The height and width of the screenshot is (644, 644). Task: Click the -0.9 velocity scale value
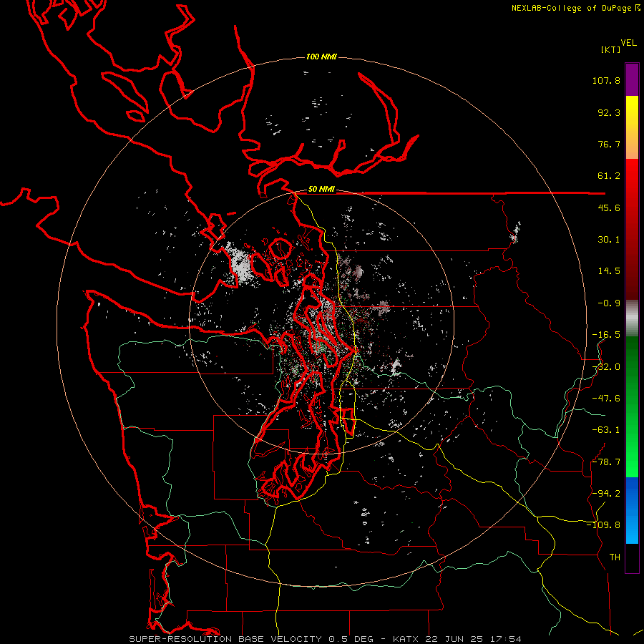(609, 303)
